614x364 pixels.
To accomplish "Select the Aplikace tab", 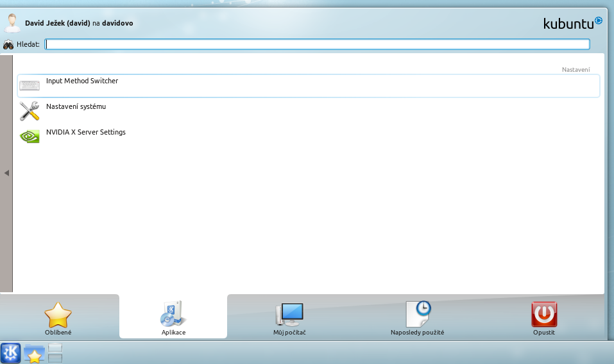I will [173, 317].
